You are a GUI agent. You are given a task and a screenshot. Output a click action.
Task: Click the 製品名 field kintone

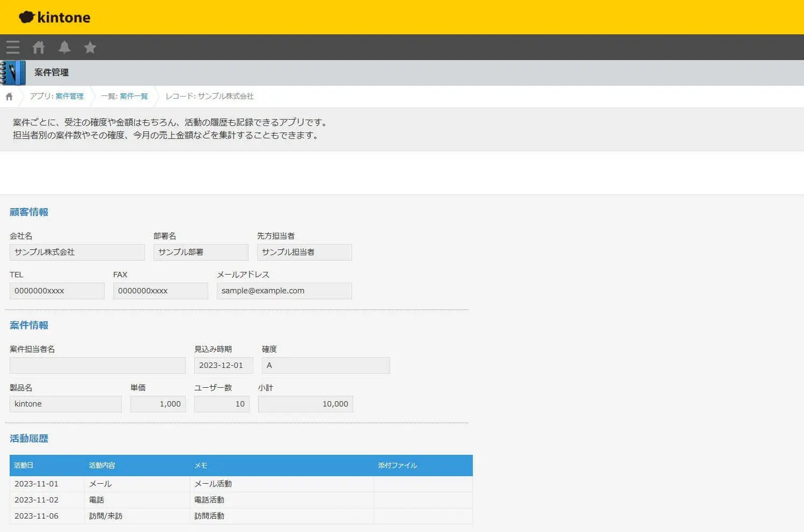(65, 404)
